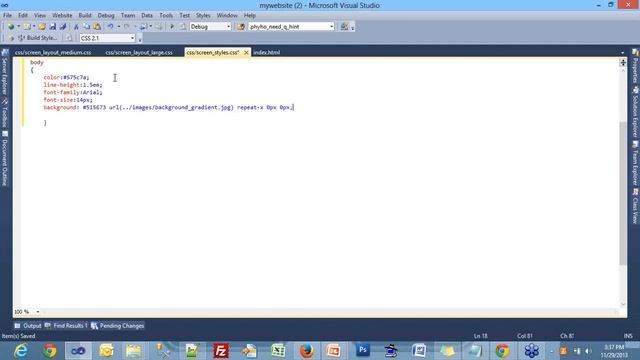The width and height of the screenshot is (640, 360).
Task: Open the Website menu
Action: coord(62,16)
